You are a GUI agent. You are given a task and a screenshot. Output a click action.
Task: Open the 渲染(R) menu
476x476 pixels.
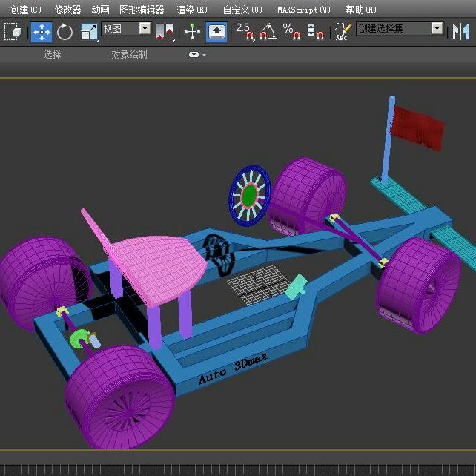192,10
